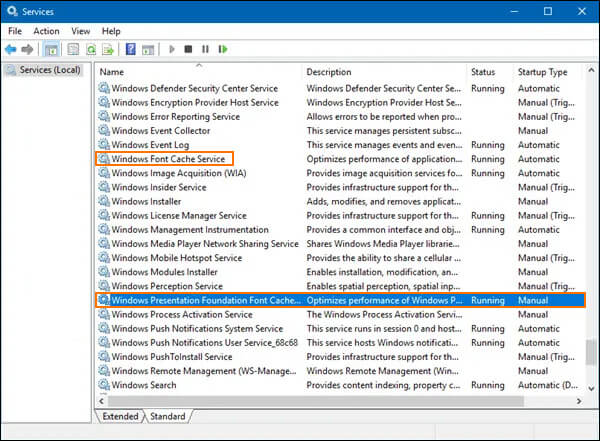Click the Stop Service square icon
600x441 pixels.
(188, 49)
